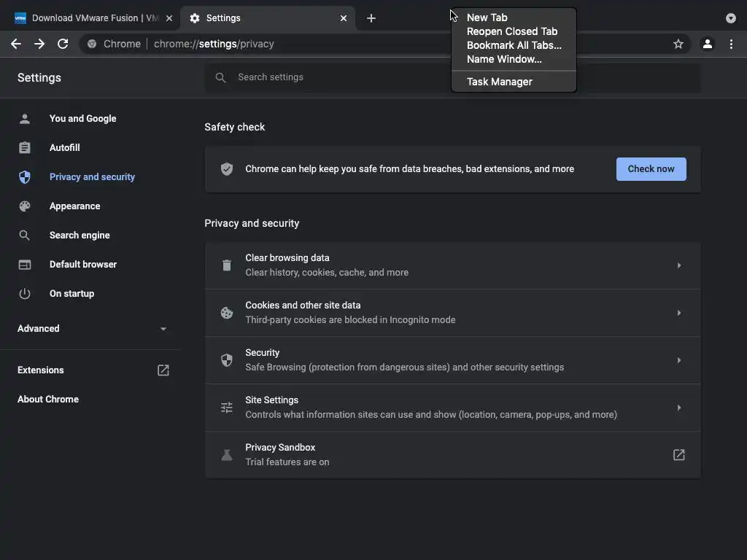The image size is (747, 560).
Task: Open About Chrome page
Action: click(x=48, y=400)
